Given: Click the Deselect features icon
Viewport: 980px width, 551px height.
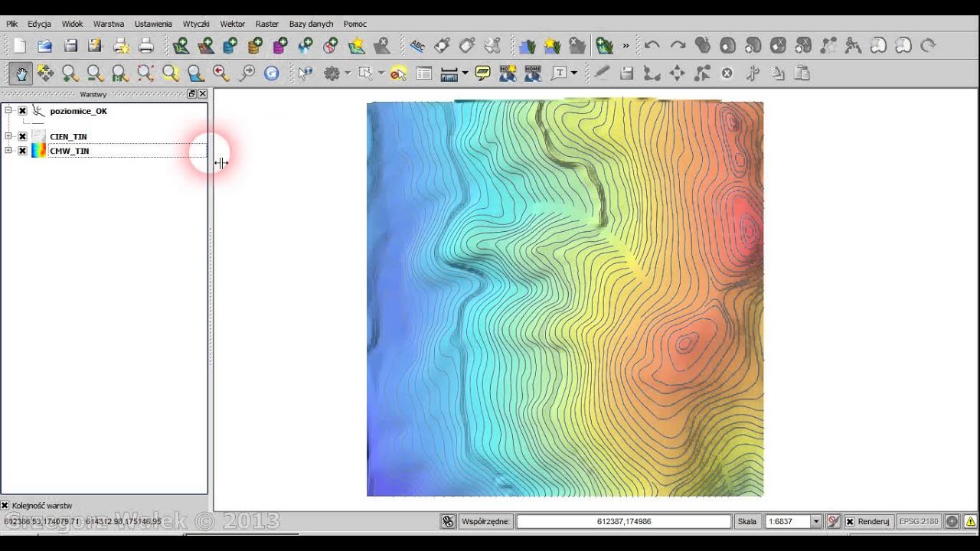Looking at the screenshot, I should pyautogui.click(x=398, y=73).
